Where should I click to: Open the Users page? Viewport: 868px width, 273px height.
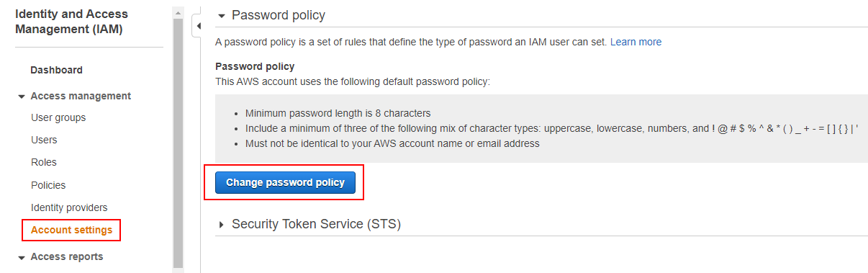[x=44, y=140]
